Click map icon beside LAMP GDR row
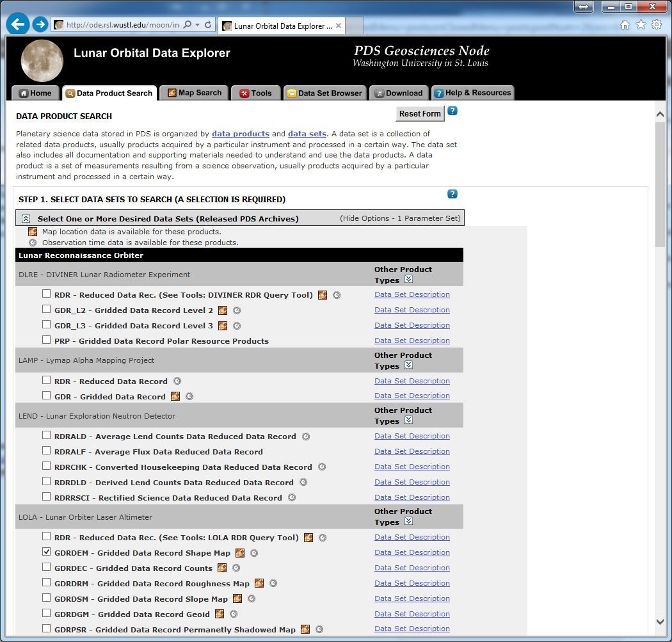 (175, 396)
